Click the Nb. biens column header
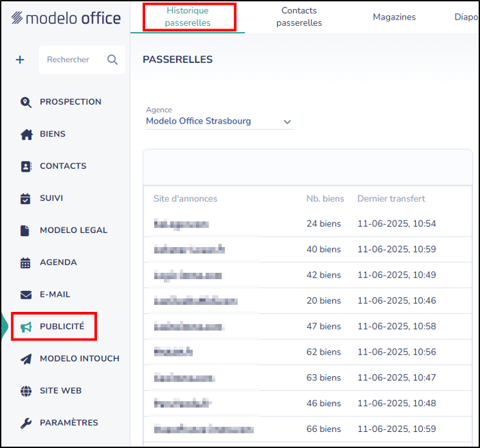This screenshot has width=480, height=448. pos(325,198)
